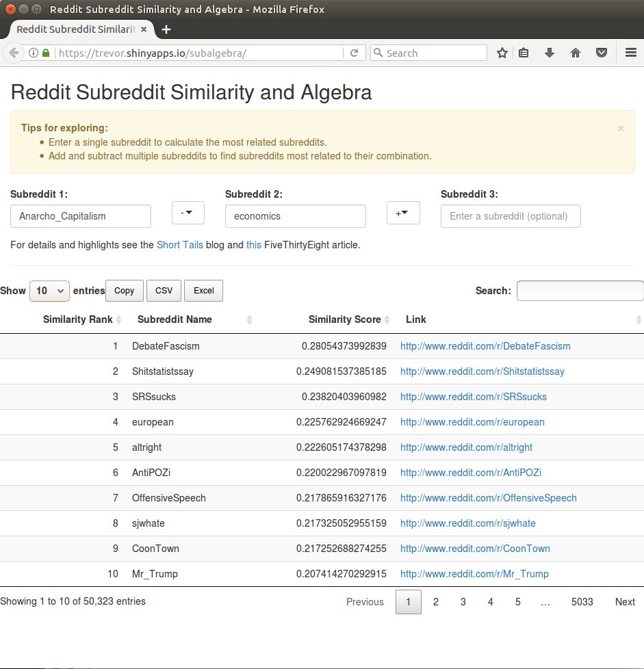The width and height of the screenshot is (644, 669).
Task: Reload the page with the refresh icon
Action: click(x=354, y=53)
